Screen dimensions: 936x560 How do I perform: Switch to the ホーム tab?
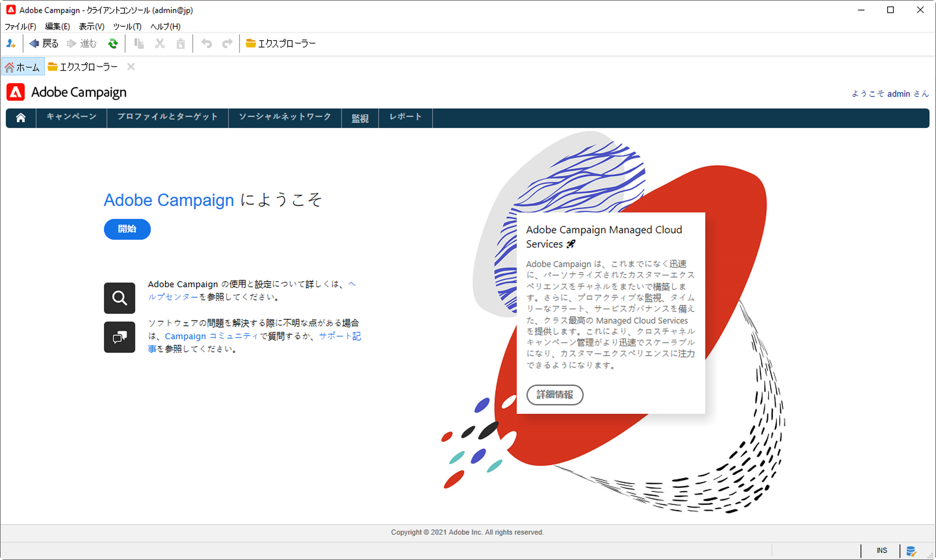coord(23,67)
